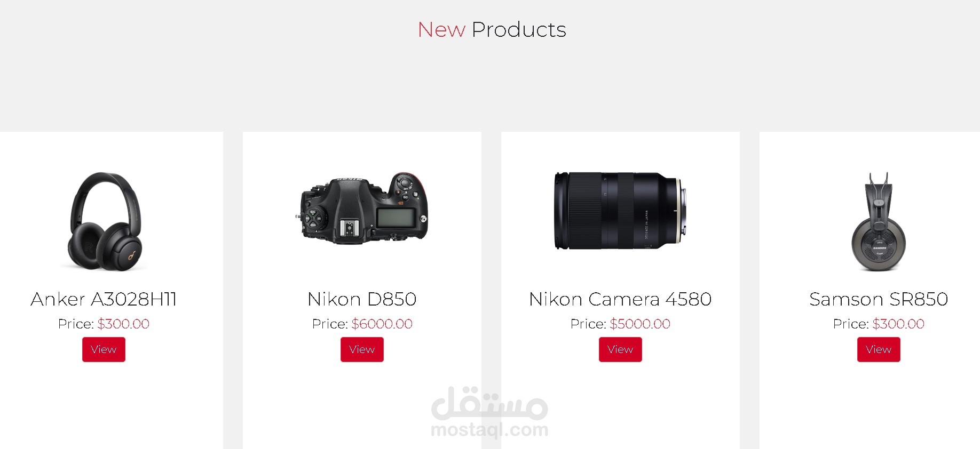
Task: Click the Anker A3028H11 headphones image
Action: [104, 221]
